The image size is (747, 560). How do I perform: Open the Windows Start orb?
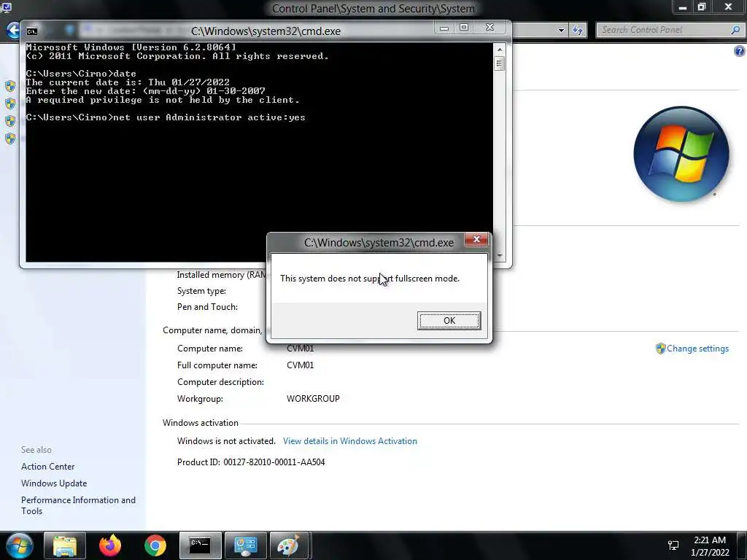pyautogui.click(x=20, y=545)
